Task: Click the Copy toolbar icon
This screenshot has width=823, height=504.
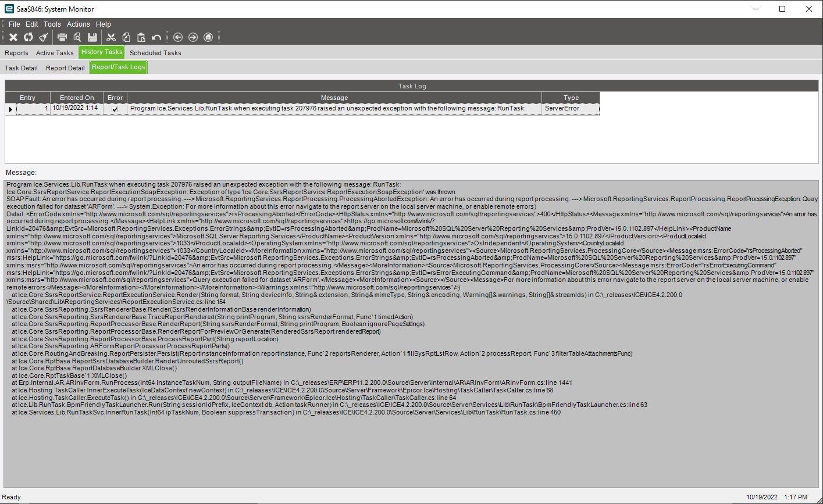Action: click(x=126, y=37)
